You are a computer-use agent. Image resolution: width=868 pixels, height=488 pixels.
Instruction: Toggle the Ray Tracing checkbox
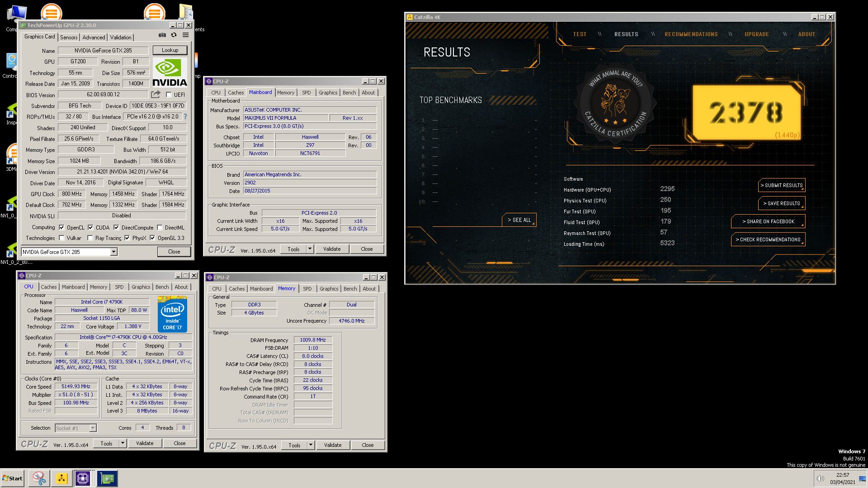(x=90, y=238)
